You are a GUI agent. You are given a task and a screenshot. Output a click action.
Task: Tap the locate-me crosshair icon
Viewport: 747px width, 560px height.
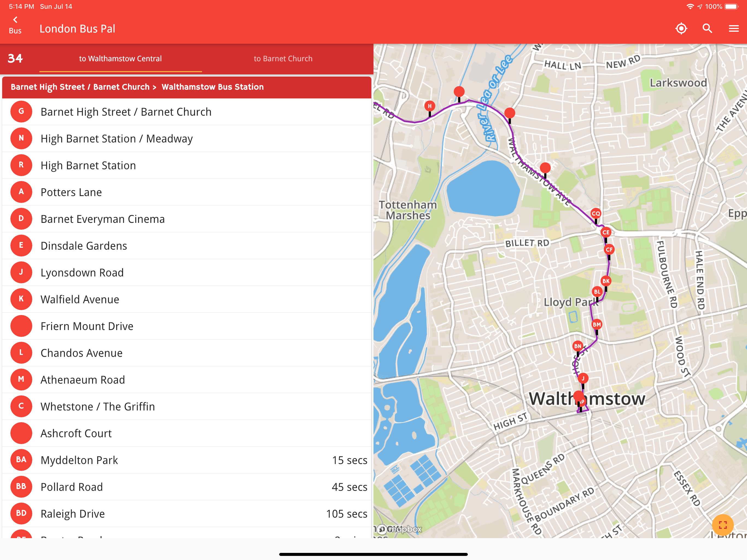pos(681,29)
